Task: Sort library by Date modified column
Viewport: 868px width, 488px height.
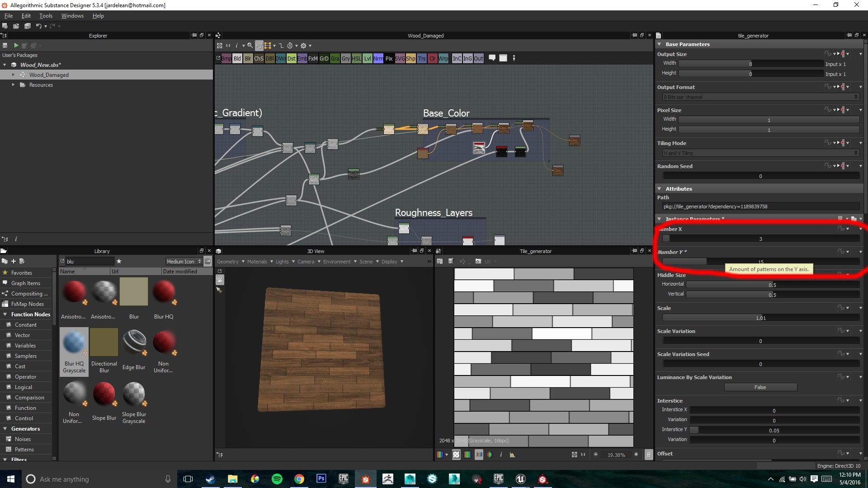Action: 186,272
